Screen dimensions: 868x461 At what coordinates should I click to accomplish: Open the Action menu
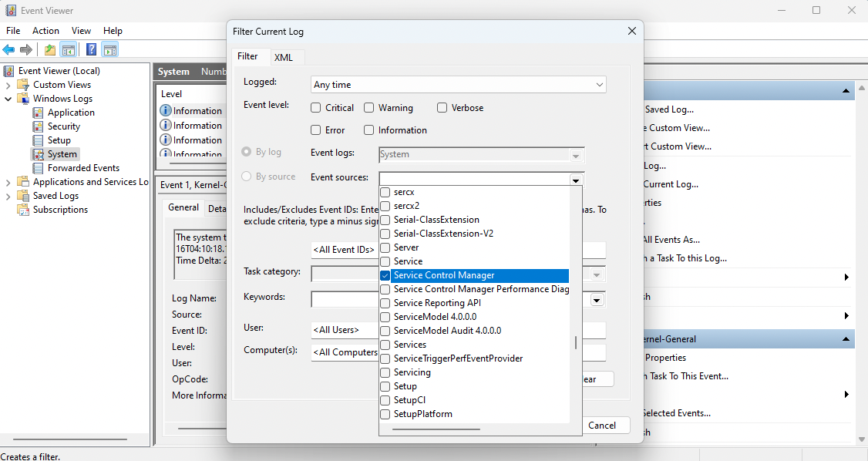45,31
